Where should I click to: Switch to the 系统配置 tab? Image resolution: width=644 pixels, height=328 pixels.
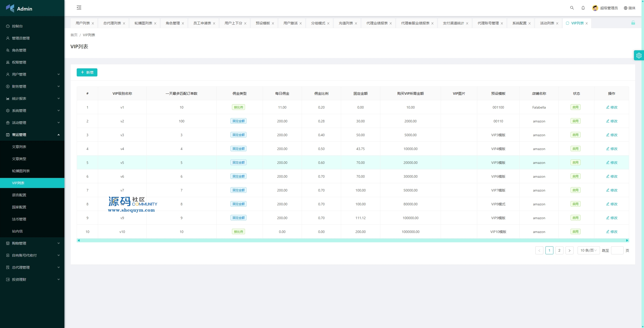coord(519,23)
